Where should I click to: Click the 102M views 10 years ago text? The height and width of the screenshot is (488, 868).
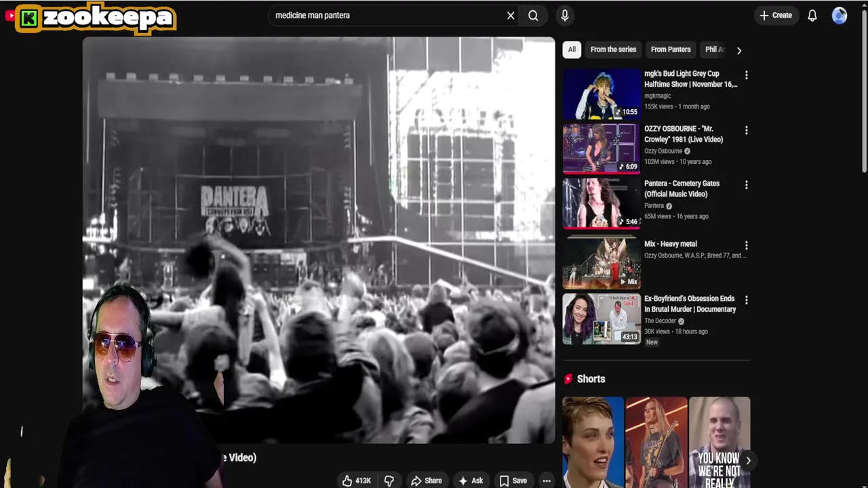click(x=677, y=162)
